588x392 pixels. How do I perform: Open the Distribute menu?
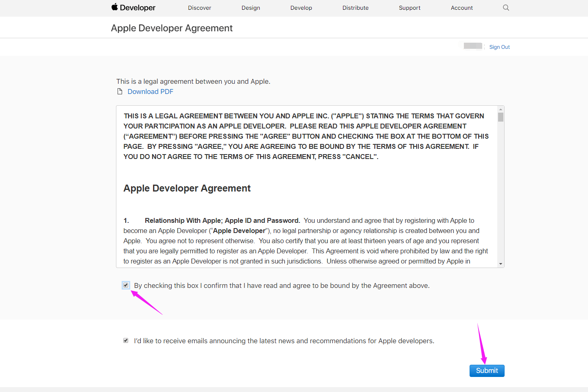click(355, 8)
